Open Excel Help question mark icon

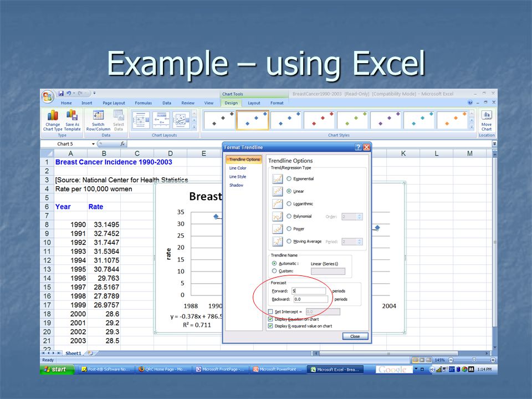(470, 103)
